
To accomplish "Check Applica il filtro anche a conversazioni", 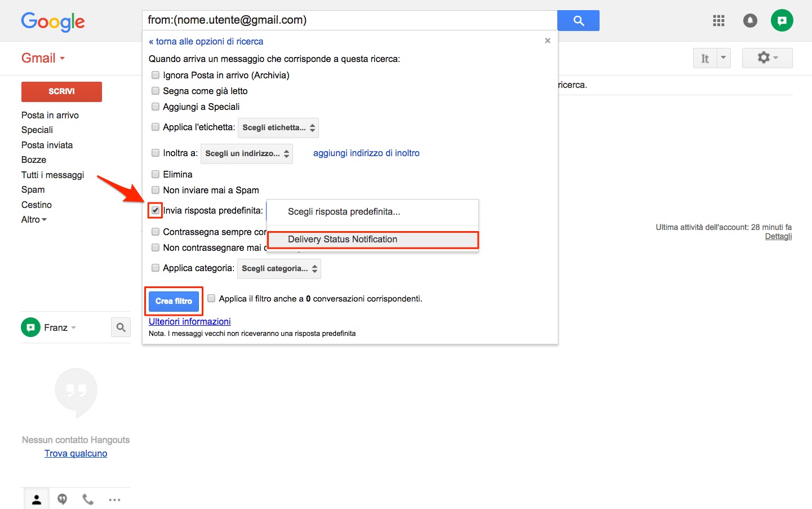I will (211, 298).
